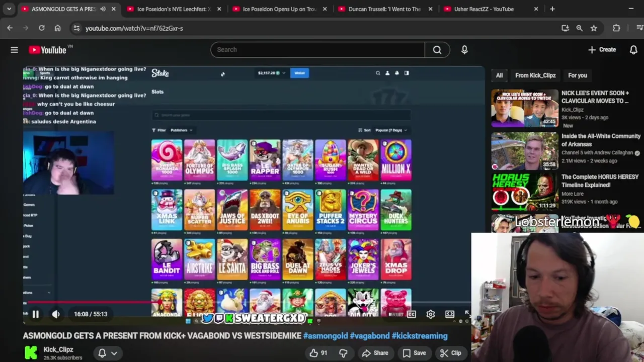Open Inside the All-White Community thumbnail
Screen dimensions: 644x362
pos(525,151)
